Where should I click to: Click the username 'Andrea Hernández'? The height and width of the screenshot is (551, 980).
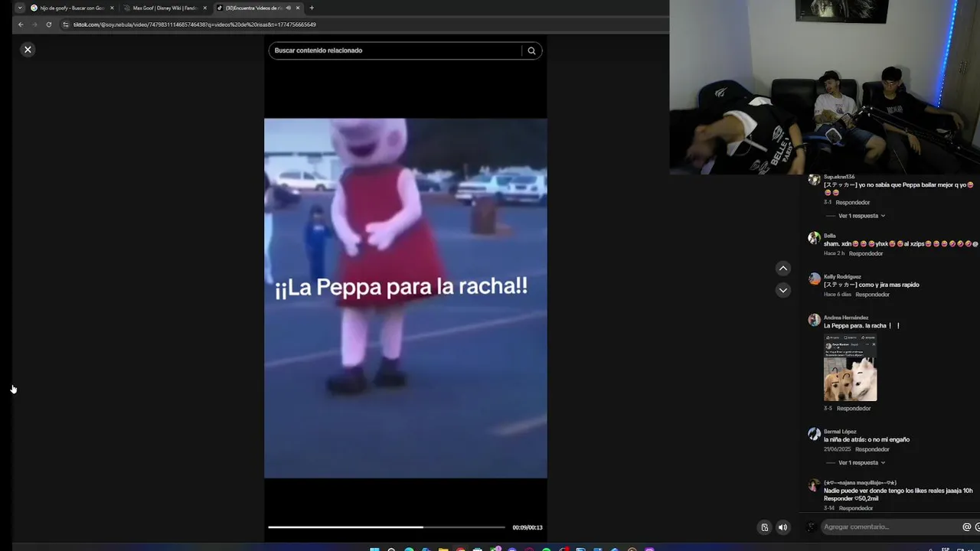pyautogui.click(x=846, y=318)
